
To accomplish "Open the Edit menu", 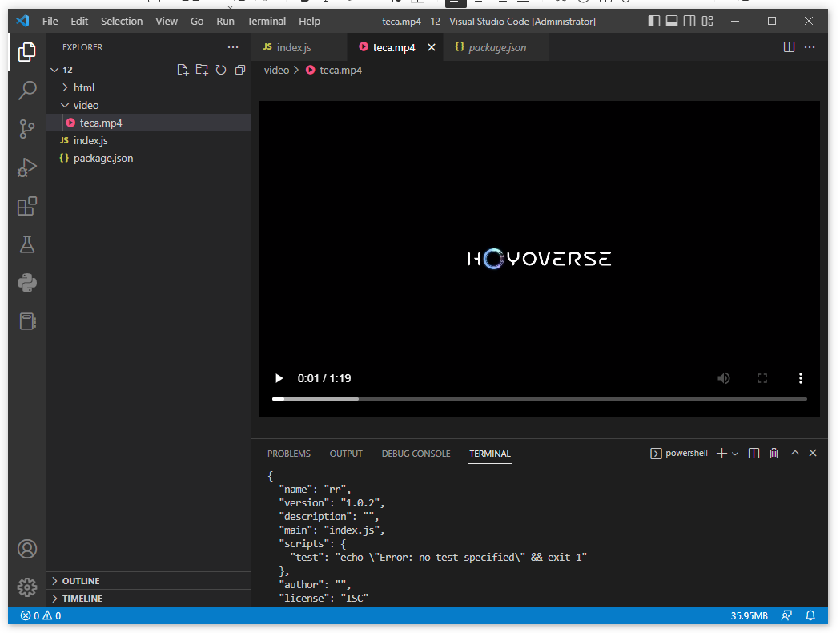I will point(79,21).
